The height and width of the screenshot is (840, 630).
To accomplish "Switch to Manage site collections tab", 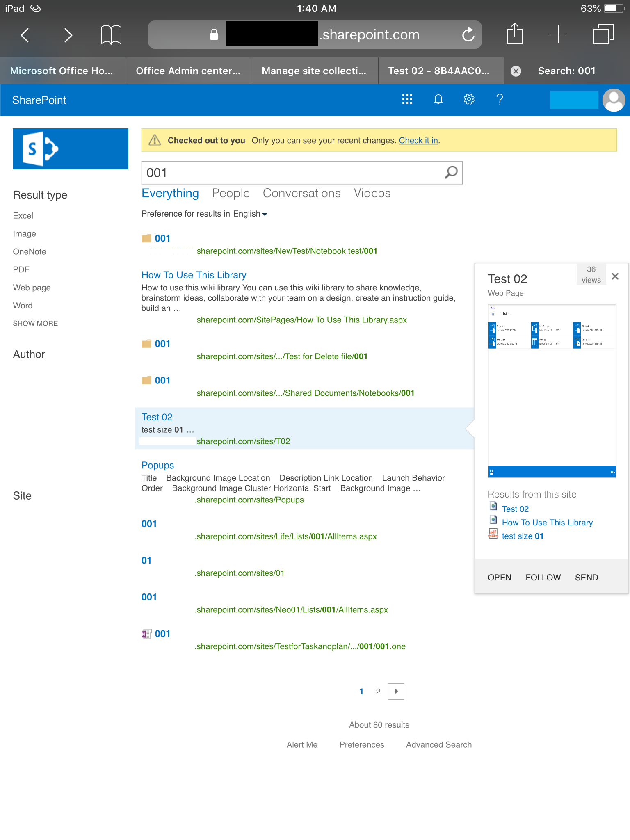I will pyautogui.click(x=315, y=71).
